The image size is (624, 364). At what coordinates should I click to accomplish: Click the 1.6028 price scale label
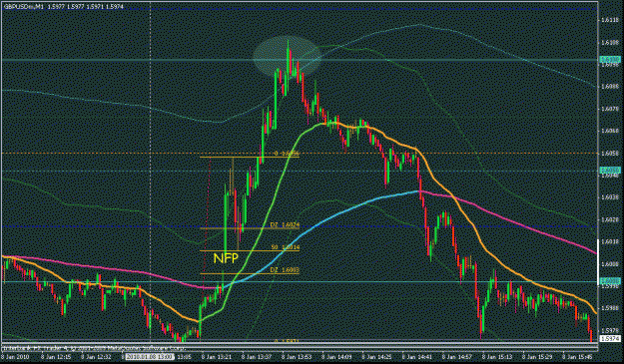(609, 219)
